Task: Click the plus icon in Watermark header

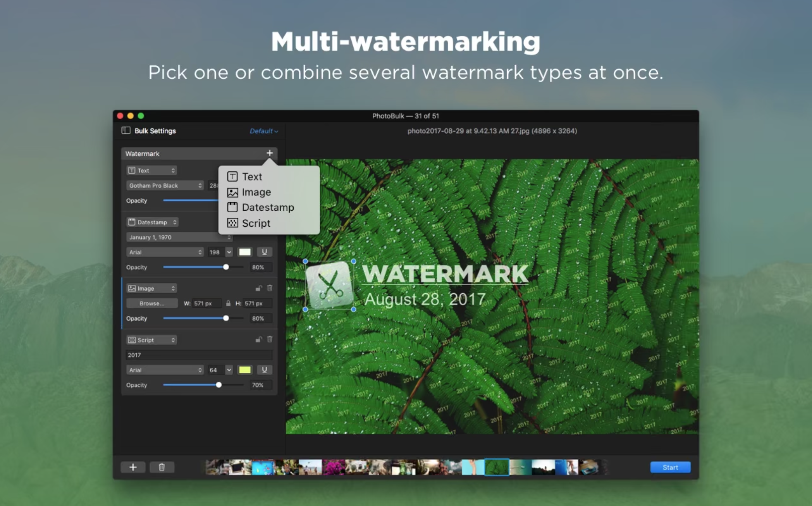Action: pyautogui.click(x=270, y=153)
